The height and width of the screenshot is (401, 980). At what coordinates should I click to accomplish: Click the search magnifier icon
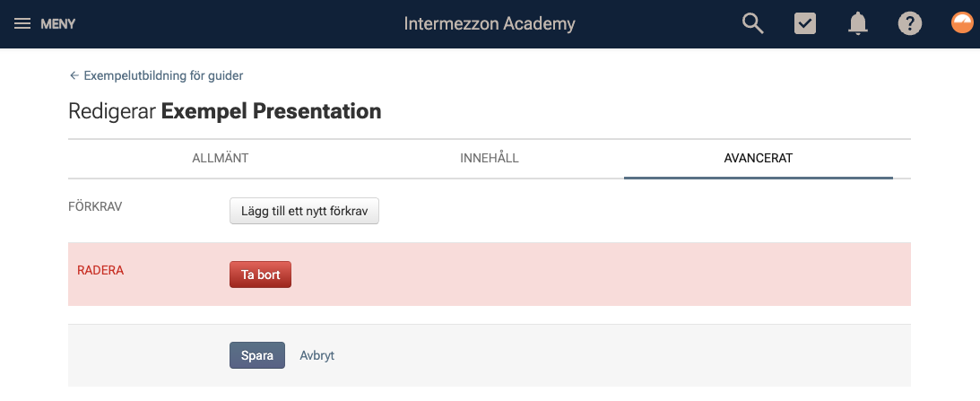(753, 23)
